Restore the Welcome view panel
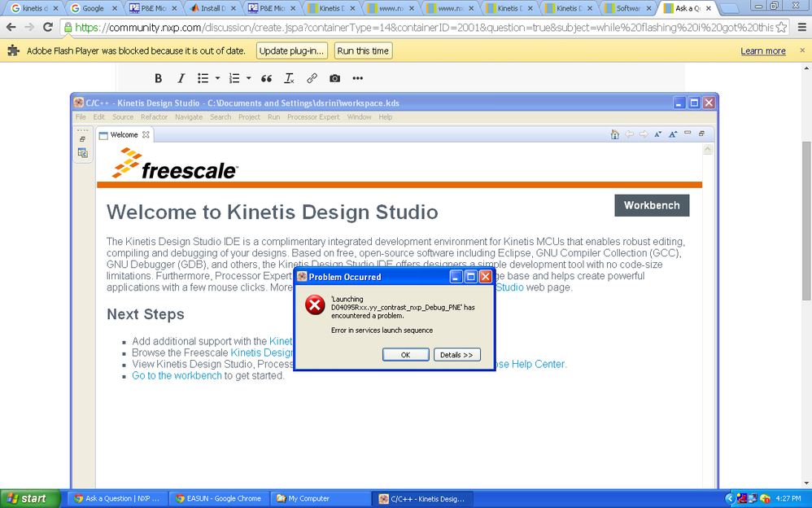The width and height of the screenshot is (812, 508). tap(701, 134)
